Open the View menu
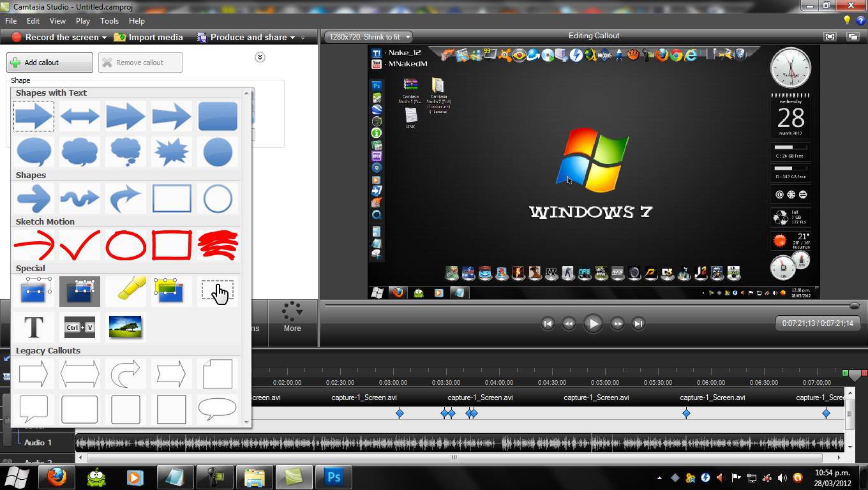Image resolution: width=868 pixels, height=490 pixels. pyautogui.click(x=57, y=21)
